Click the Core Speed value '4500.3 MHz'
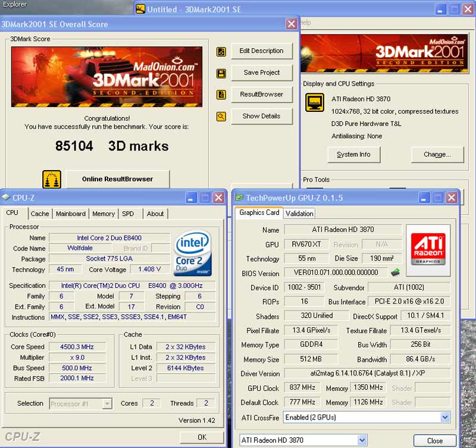The width and height of the screenshot is (476, 448). (x=77, y=347)
